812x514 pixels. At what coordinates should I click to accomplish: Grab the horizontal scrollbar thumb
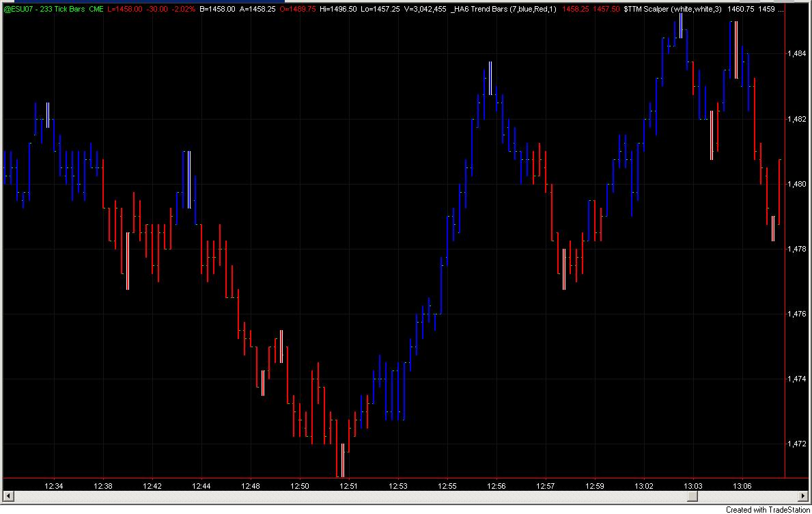click(693, 497)
